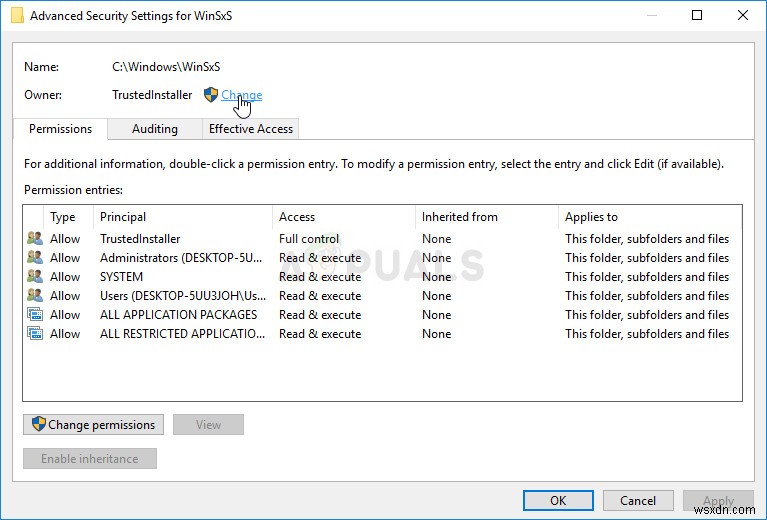Confirm with the OK button
Image resolution: width=767 pixels, height=520 pixels.
(558, 500)
